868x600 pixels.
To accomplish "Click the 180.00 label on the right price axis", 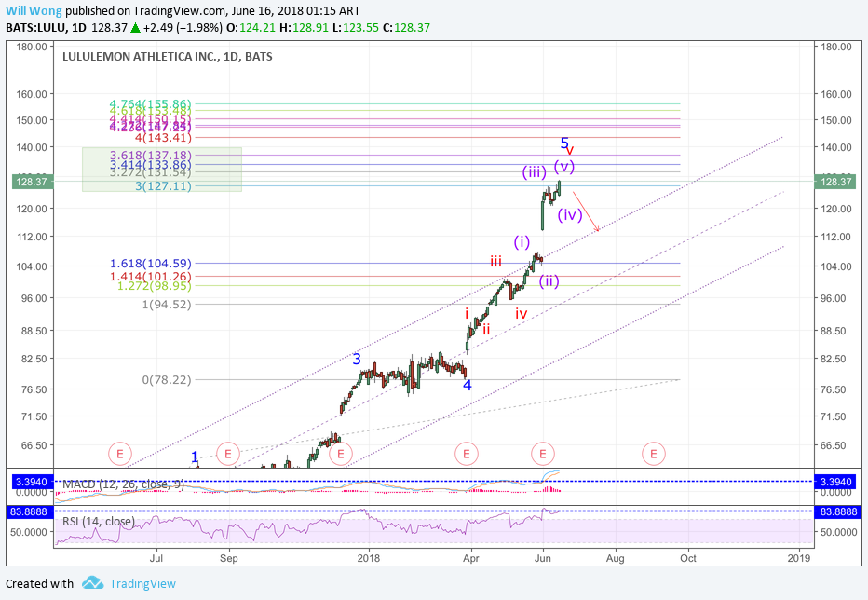I will pos(836,47).
